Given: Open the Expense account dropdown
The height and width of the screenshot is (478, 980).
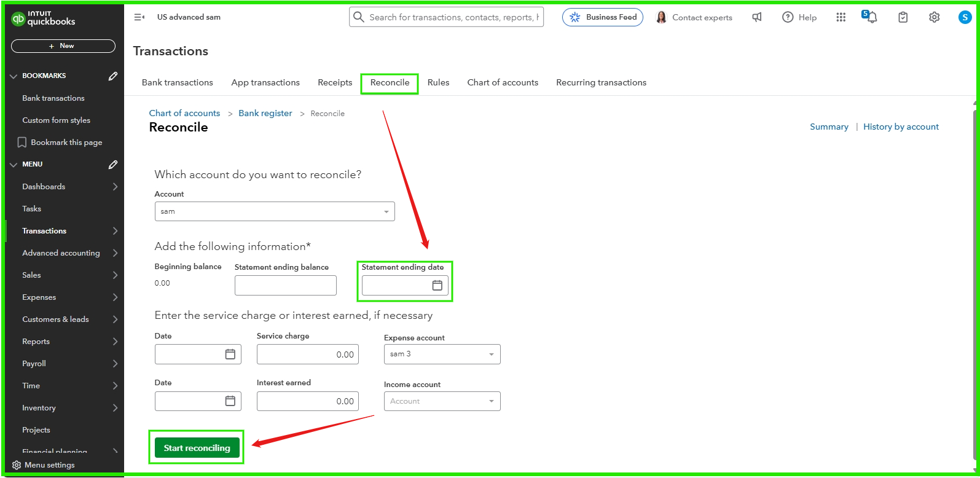Looking at the screenshot, I should click(442, 354).
